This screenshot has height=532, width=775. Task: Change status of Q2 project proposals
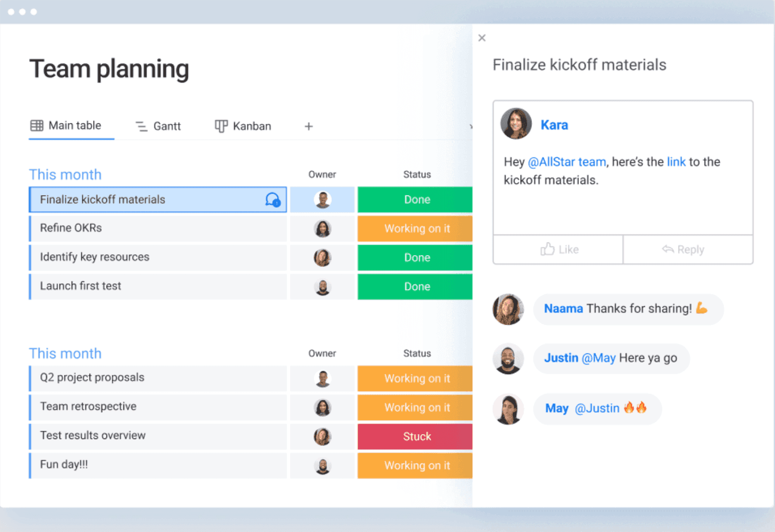coord(415,378)
